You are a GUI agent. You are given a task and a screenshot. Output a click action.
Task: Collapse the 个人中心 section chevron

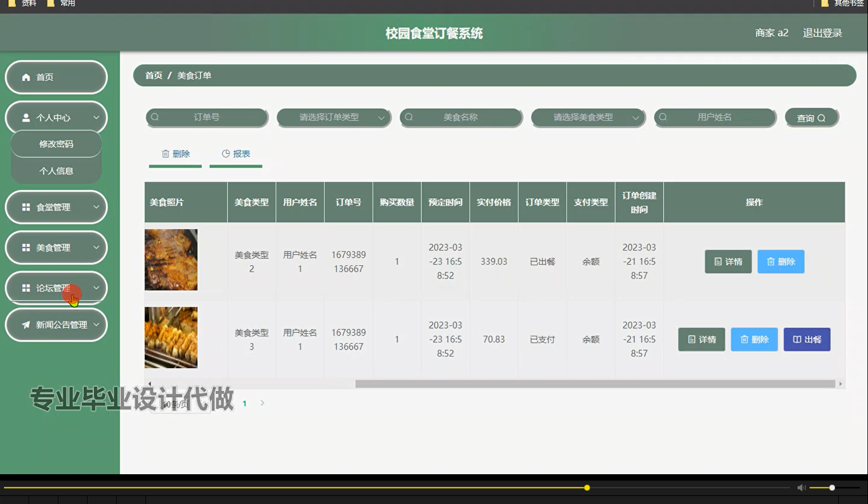pyautogui.click(x=96, y=117)
